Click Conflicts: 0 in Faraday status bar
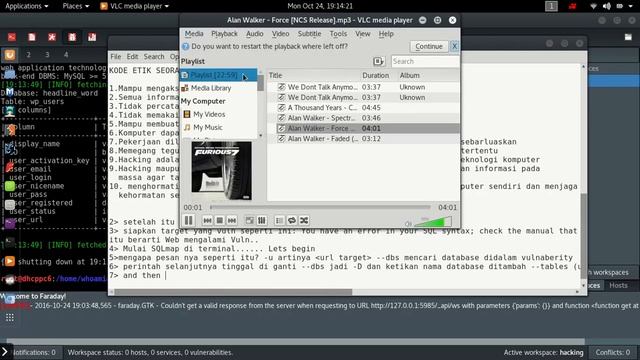The height and width of the screenshot is (360, 640). [612, 352]
